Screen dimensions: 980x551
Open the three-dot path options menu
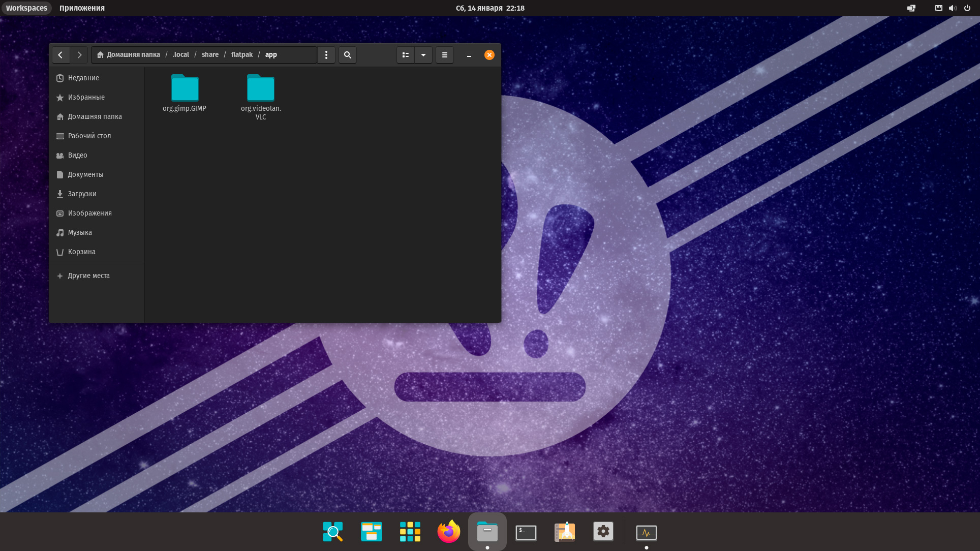coord(326,55)
